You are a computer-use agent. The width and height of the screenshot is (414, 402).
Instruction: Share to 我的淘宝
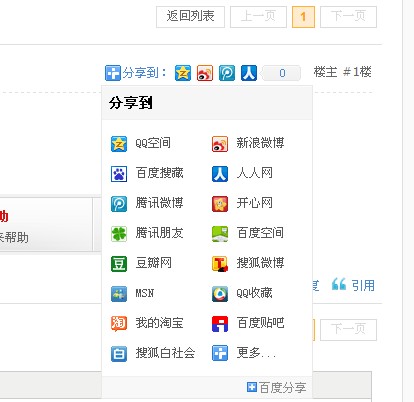[x=147, y=324]
